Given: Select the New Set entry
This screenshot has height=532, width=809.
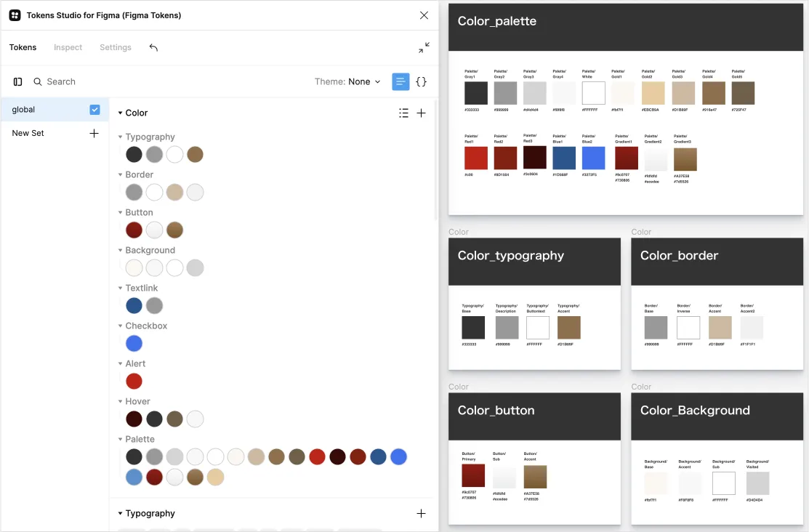Looking at the screenshot, I should point(28,133).
